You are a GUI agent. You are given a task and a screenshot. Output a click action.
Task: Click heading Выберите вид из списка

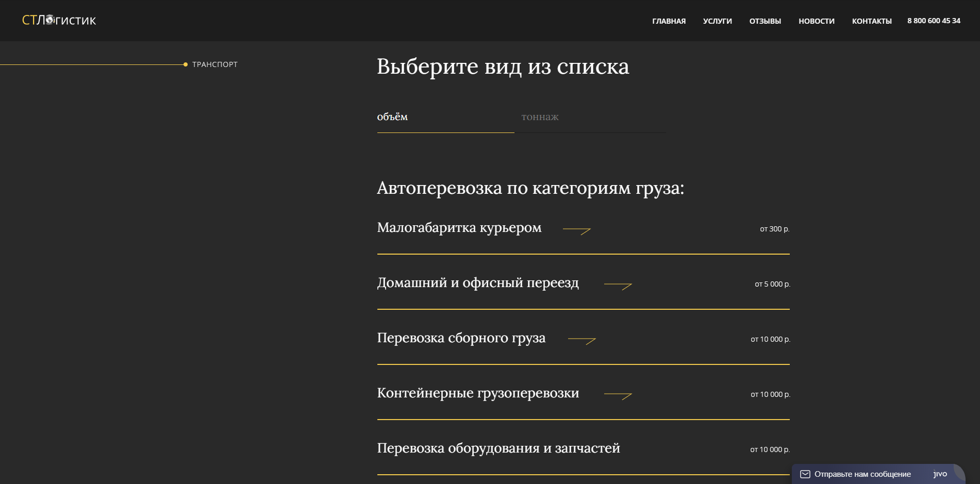tap(503, 66)
